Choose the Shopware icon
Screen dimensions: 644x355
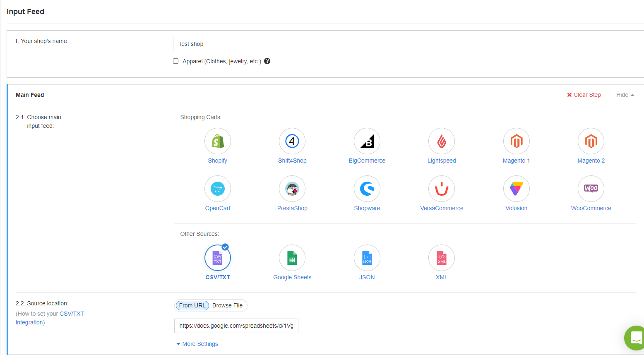click(367, 189)
